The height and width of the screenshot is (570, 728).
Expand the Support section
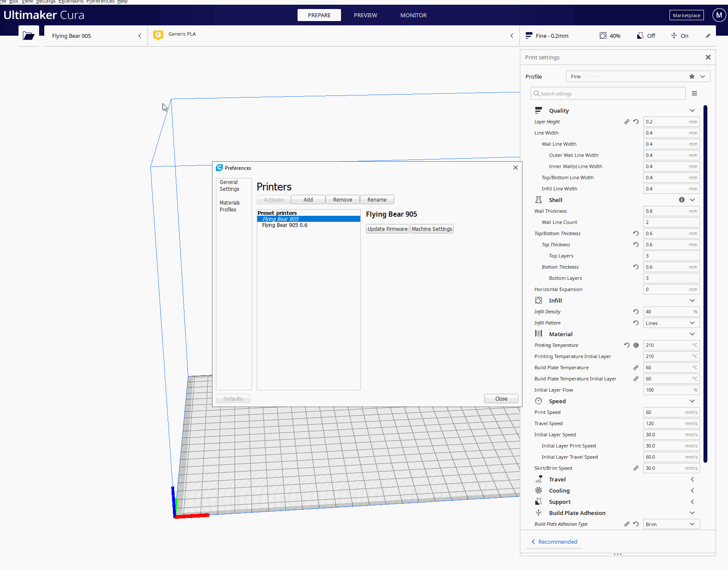point(692,502)
